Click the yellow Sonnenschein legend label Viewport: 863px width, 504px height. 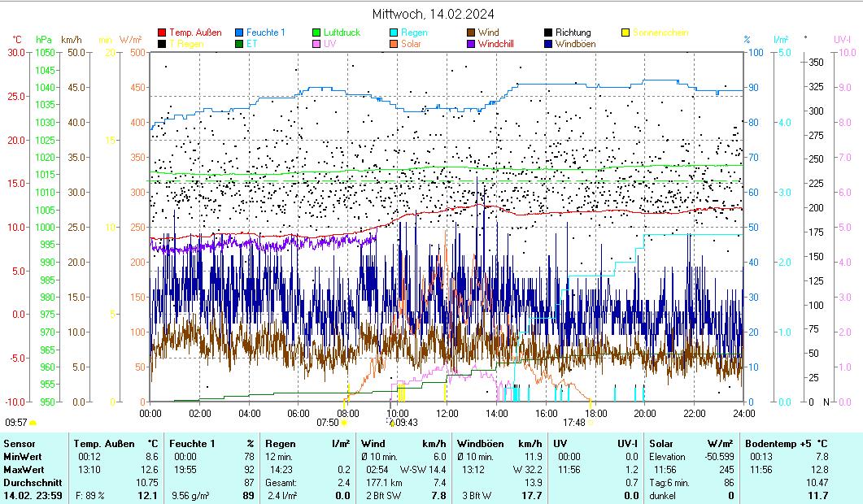[x=660, y=33]
